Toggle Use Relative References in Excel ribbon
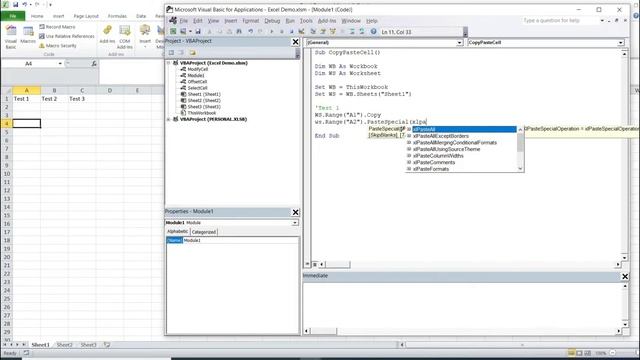Viewport: 640px width, 360px height. 67,36
